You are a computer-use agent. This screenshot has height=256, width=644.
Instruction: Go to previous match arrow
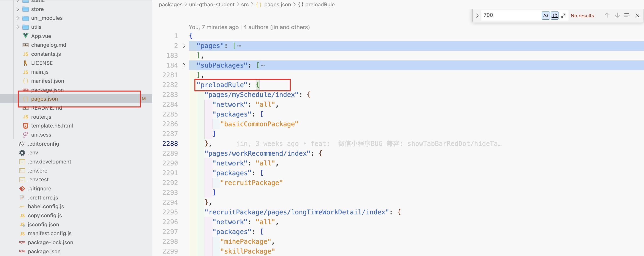point(607,15)
